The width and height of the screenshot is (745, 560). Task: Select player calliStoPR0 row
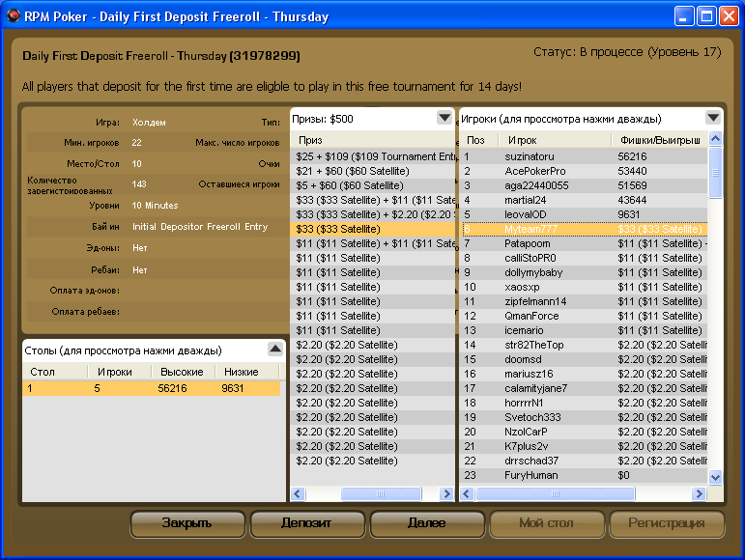(x=584, y=258)
